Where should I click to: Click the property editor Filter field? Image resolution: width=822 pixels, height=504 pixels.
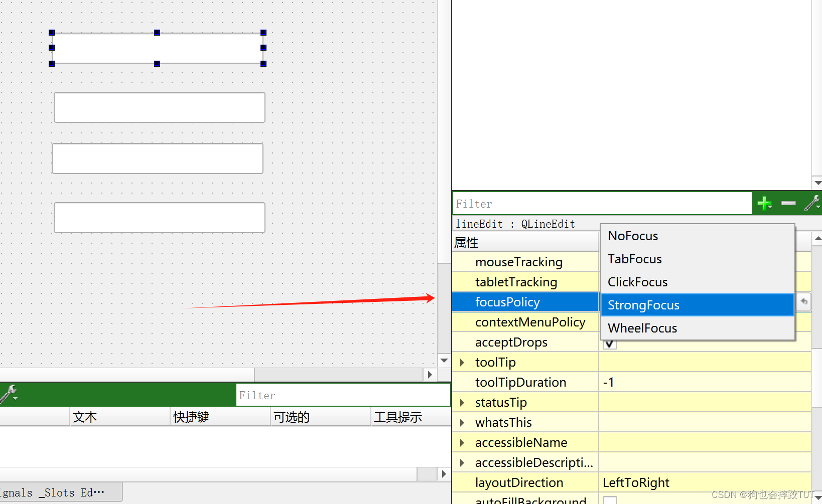click(x=602, y=204)
